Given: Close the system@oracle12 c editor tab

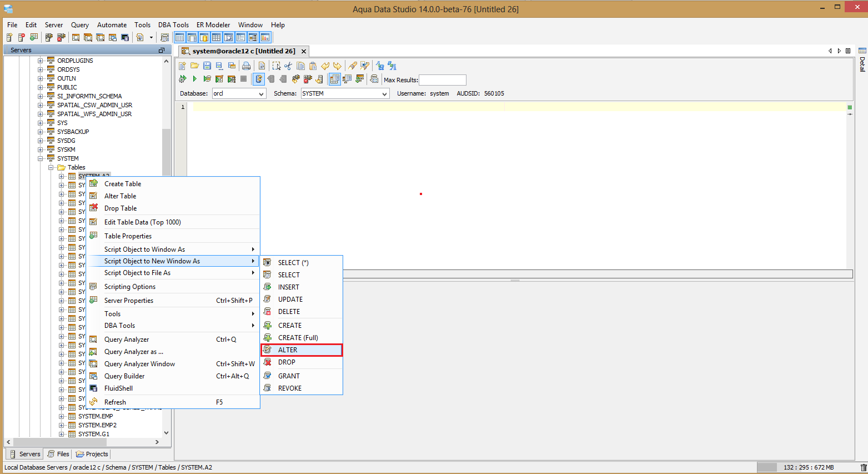Looking at the screenshot, I should 304,51.
